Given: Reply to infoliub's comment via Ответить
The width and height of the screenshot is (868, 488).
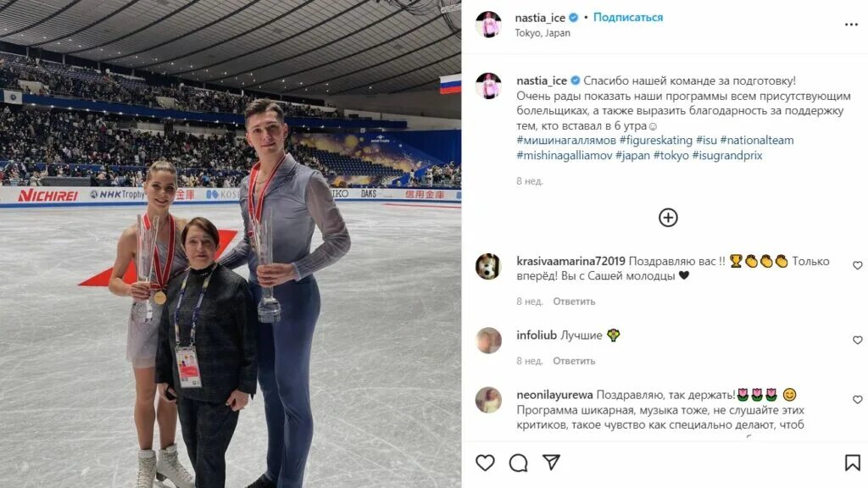Looking at the screenshot, I should click(x=574, y=361).
